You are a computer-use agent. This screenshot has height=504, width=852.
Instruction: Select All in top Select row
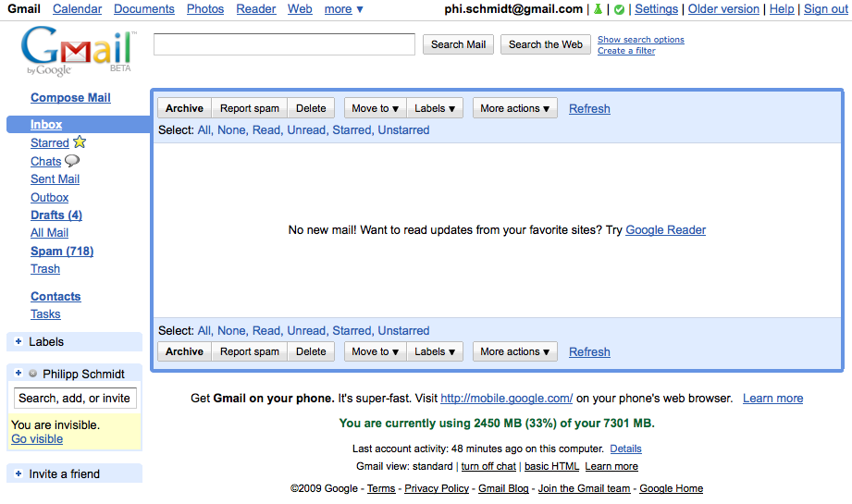204,130
